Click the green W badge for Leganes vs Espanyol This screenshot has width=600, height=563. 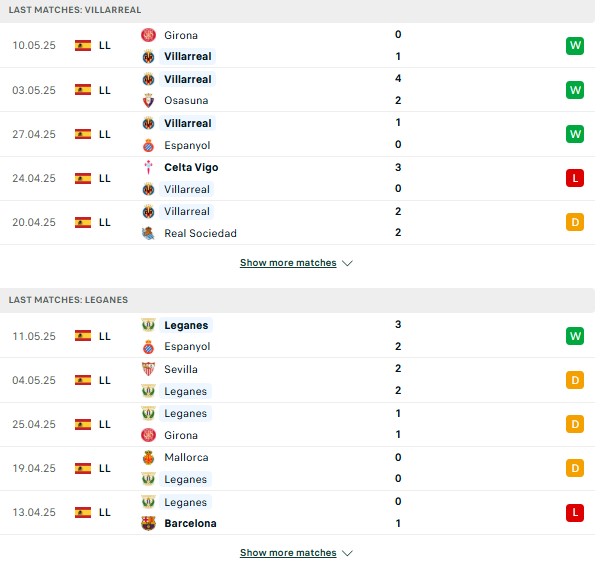575,336
